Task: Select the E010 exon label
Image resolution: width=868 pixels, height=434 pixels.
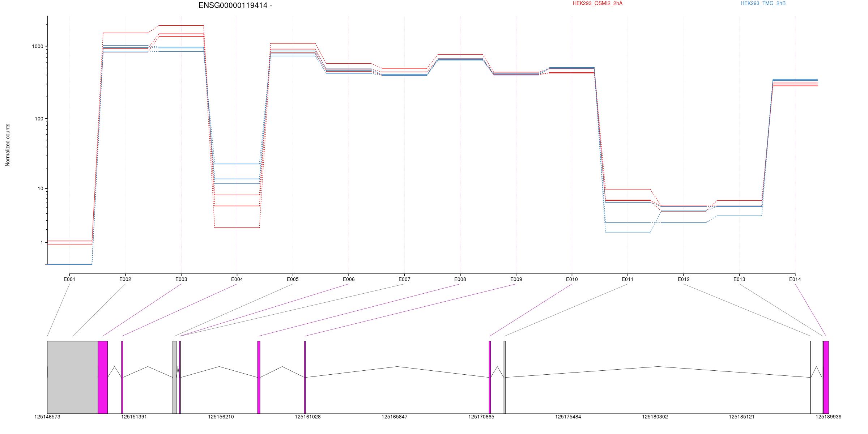Action: 572,279
